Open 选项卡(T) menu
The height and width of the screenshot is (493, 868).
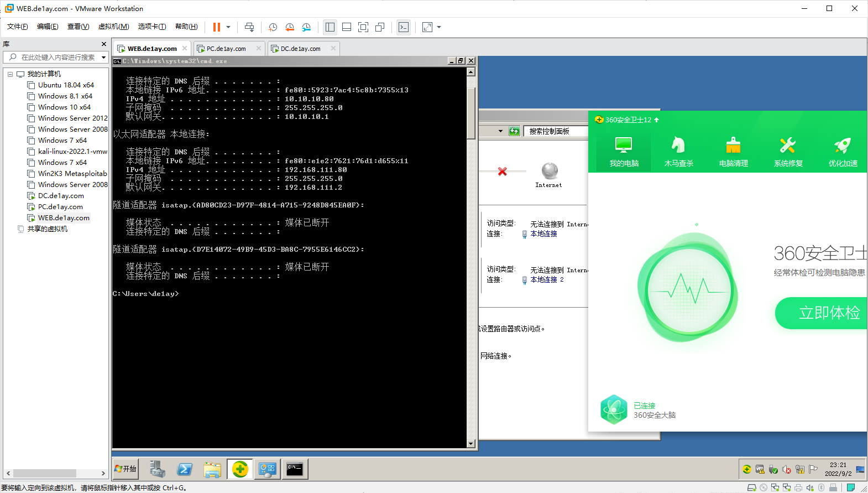pos(152,27)
